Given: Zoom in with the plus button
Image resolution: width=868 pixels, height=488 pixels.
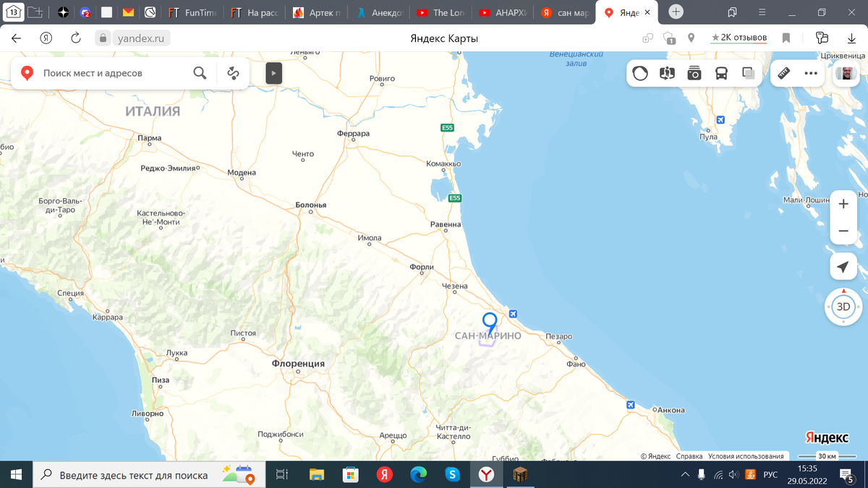Looking at the screenshot, I should [x=843, y=204].
